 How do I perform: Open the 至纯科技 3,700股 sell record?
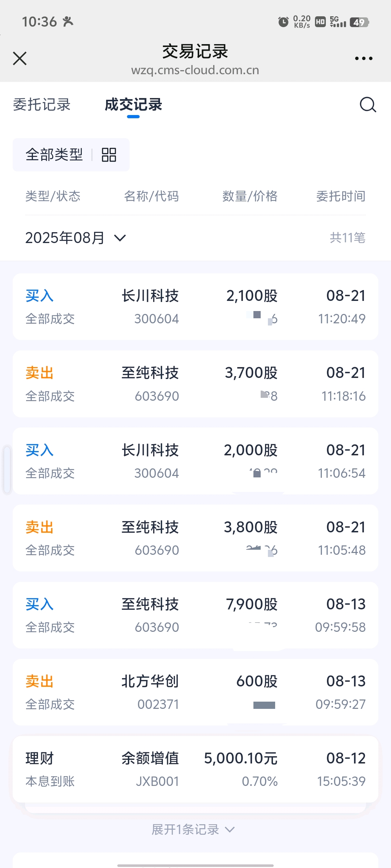(x=195, y=384)
